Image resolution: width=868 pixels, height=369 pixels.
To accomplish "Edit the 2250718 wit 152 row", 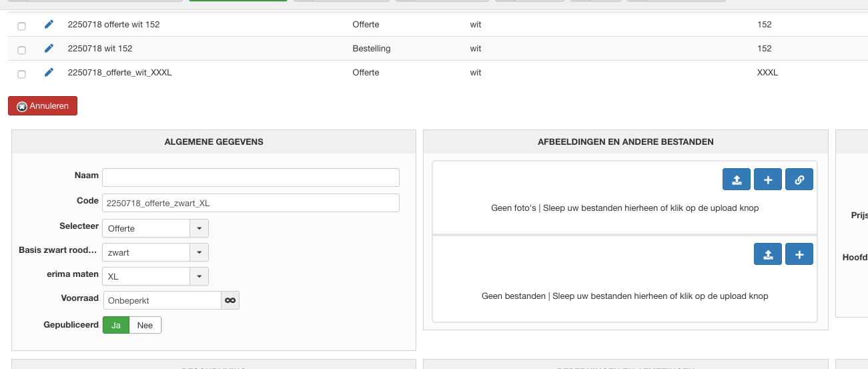I will tap(49, 49).
